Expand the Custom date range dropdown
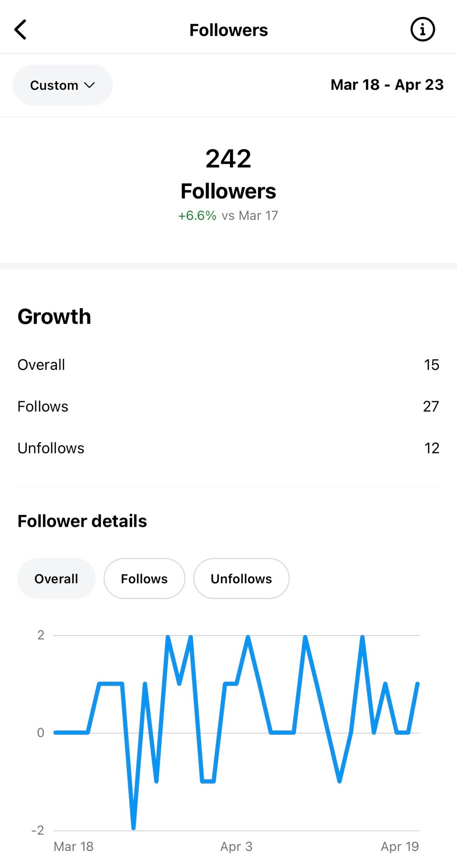457x868 pixels. tap(63, 85)
